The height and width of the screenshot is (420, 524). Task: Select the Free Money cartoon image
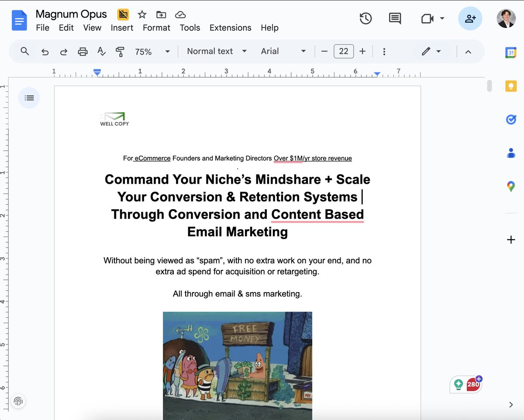pos(238,366)
